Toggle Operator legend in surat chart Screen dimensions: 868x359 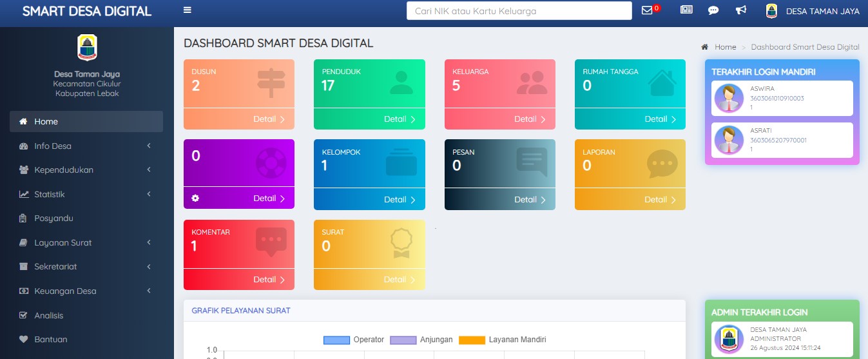point(354,340)
